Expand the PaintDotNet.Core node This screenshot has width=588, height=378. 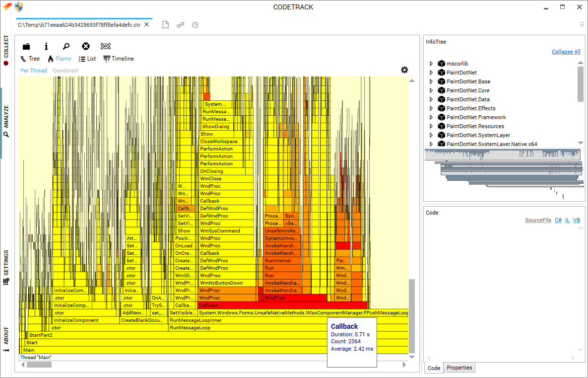click(x=431, y=90)
